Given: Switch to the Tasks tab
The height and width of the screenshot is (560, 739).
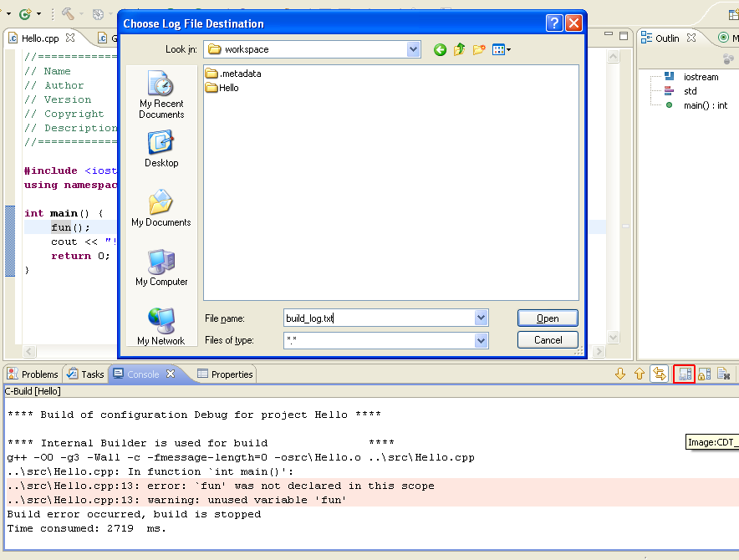Looking at the screenshot, I should click(85, 374).
